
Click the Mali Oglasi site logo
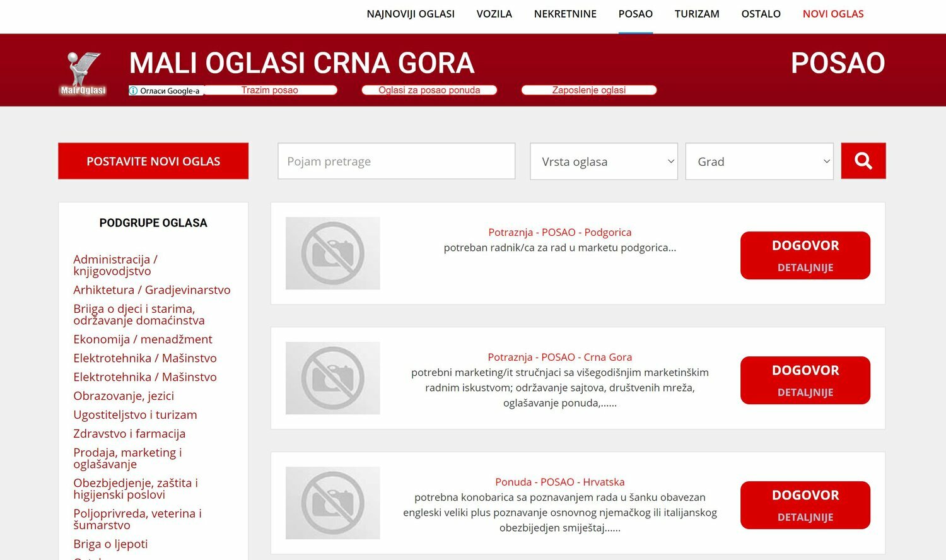click(x=83, y=73)
